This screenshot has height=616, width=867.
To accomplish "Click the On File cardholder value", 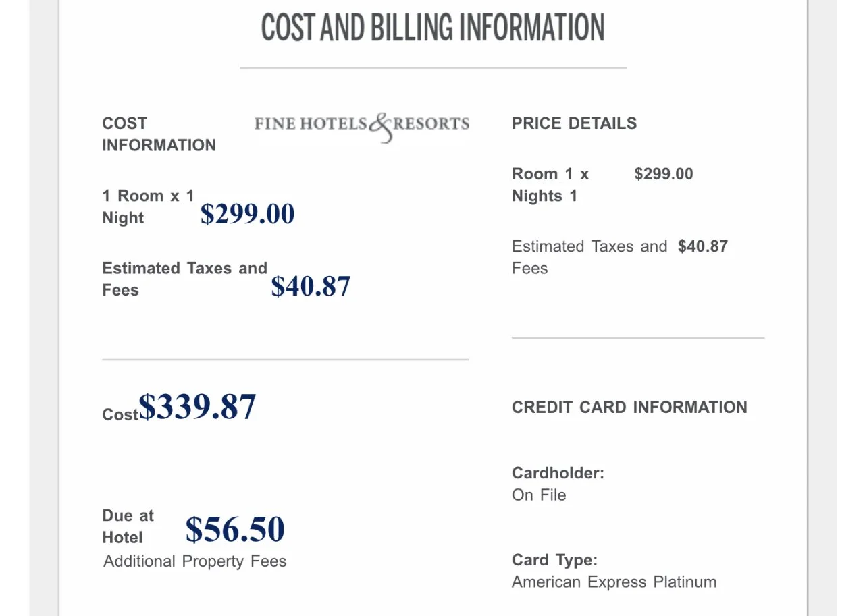I will point(539,495).
